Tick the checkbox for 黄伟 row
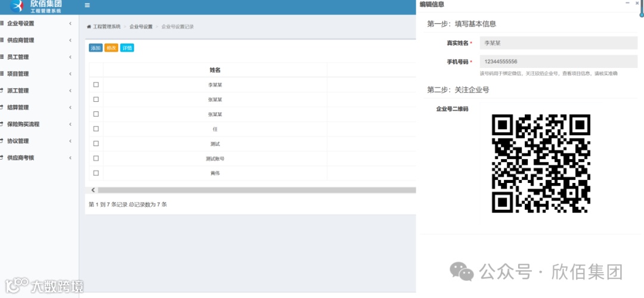 click(x=96, y=173)
